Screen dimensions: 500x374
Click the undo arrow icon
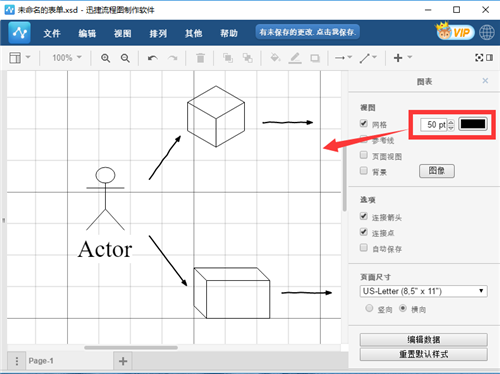tap(153, 58)
